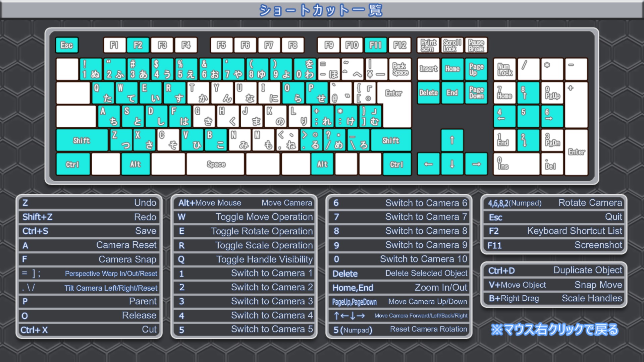Click the Space bar key
644x362 pixels.
[x=216, y=164]
